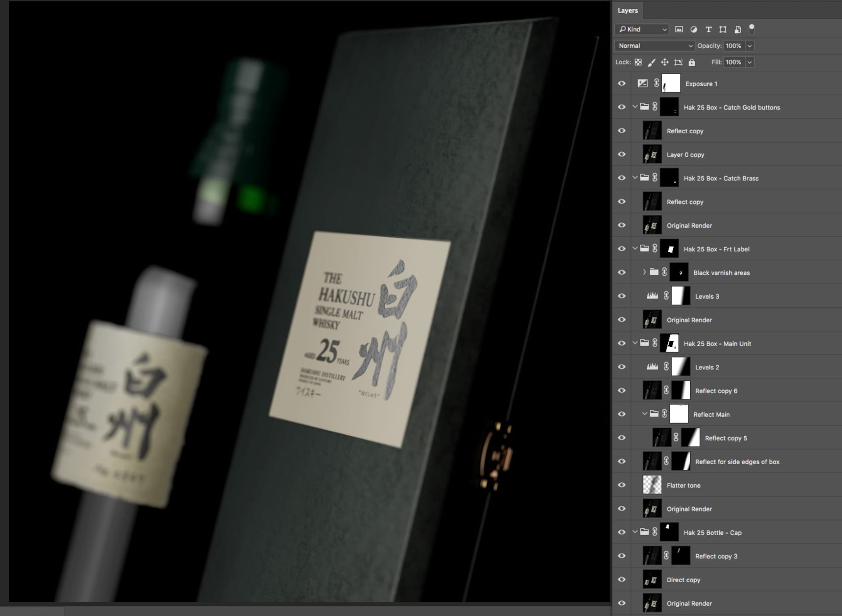Click Reflect Main white mask thumbnail
Screen dimensions: 842x616
pyautogui.click(x=679, y=414)
